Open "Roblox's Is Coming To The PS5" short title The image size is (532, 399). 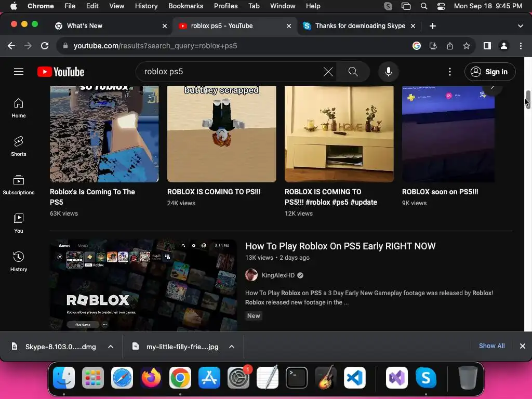coord(92,197)
